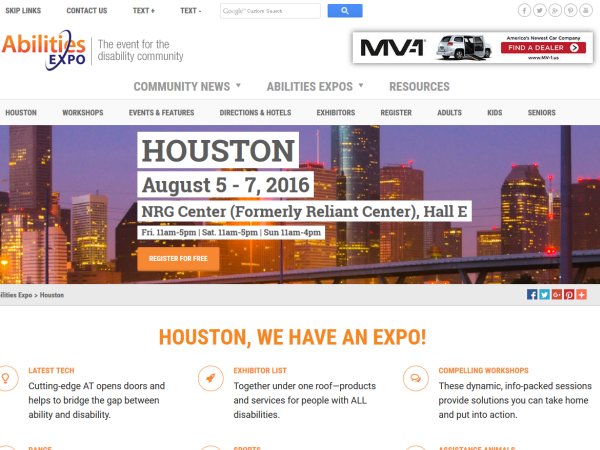The width and height of the screenshot is (600, 450).
Task: Open the Twitter circle icon in header
Action: click(540, 10)
